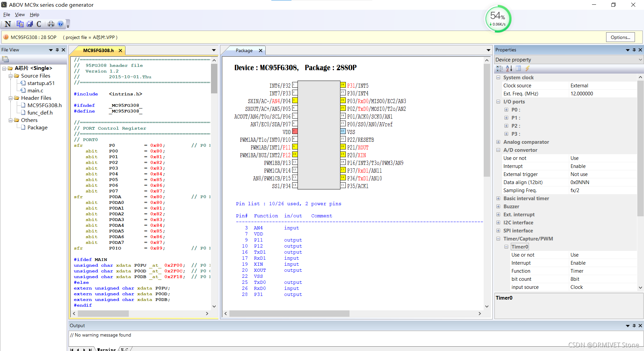The width and height of the screenshot is (644, 351).
Task: Click the Save all toolbar icon
Action: click(x=30, y=24)
